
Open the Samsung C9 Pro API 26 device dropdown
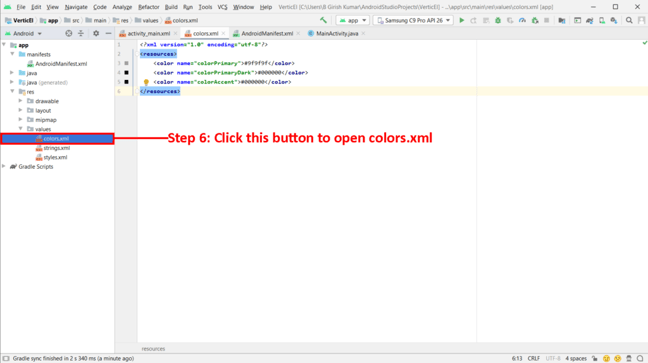point(414,20)
